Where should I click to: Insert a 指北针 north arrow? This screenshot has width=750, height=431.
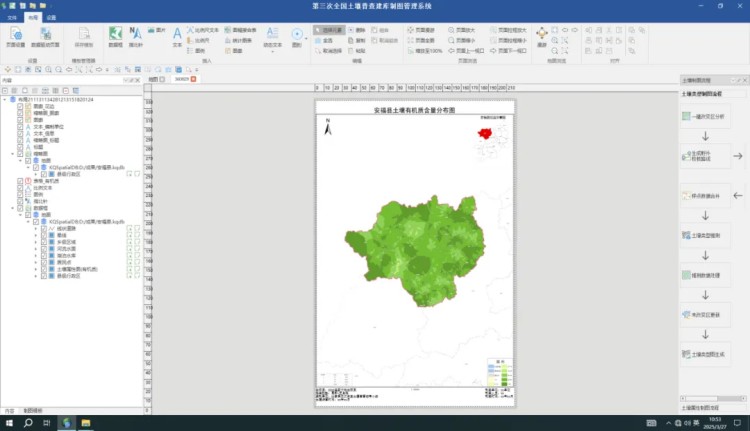pos(136,38)
